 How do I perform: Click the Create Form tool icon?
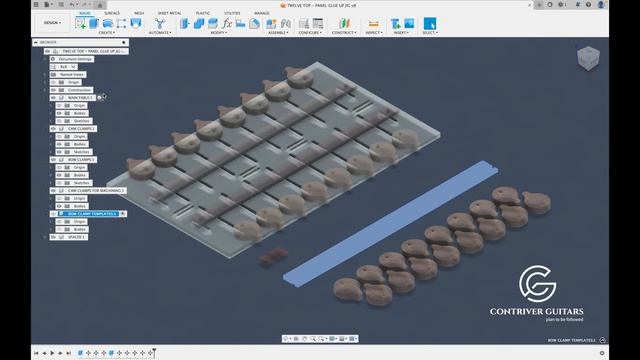[x=136, y=23]
